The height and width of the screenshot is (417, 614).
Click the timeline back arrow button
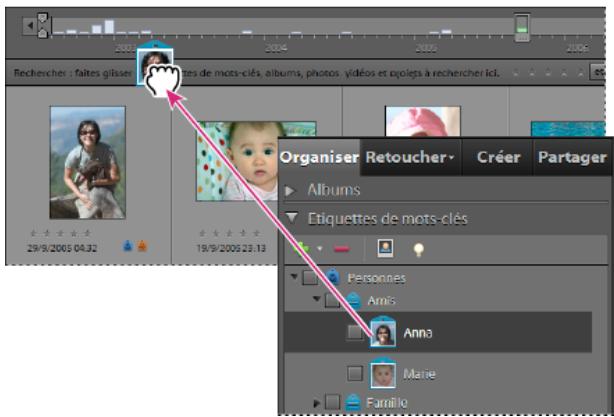point(30,26)
